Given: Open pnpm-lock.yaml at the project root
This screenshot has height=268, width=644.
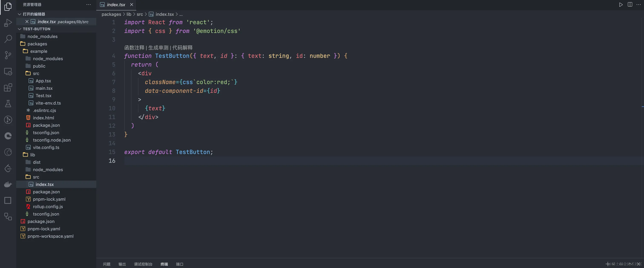Looking at the screenshot, I should [x=56, y=229].
